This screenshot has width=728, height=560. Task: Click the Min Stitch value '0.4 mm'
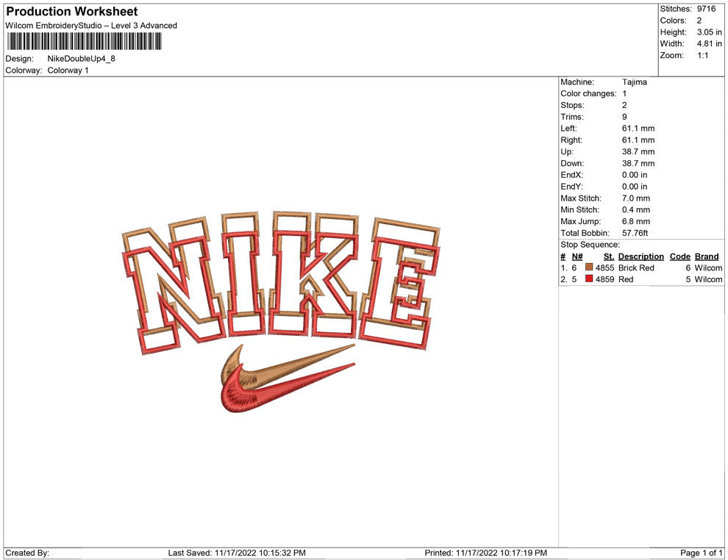[x=636, y=209]
